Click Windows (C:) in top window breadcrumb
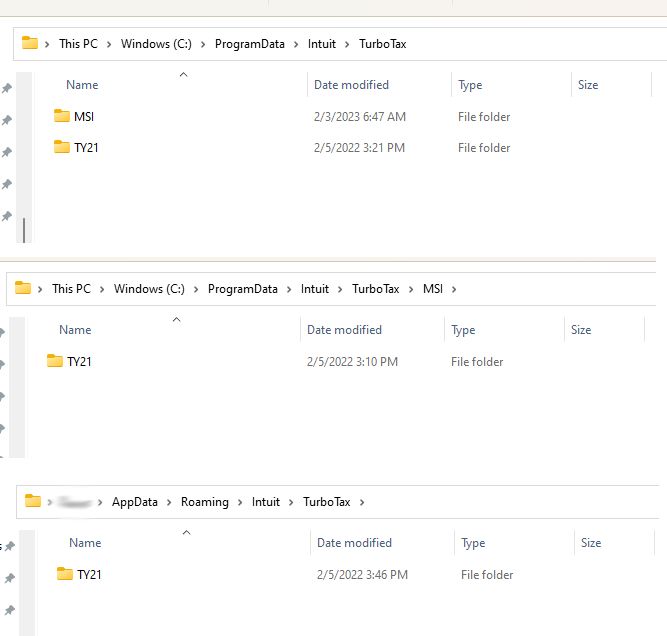Viewport: 667px width, 636px height. (x=156, y=44)
